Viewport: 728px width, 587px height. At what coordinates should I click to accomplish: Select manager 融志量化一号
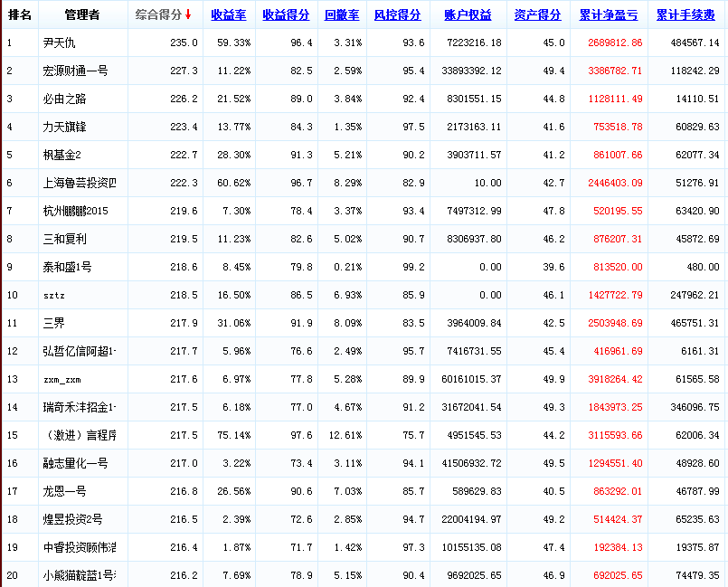75,463
